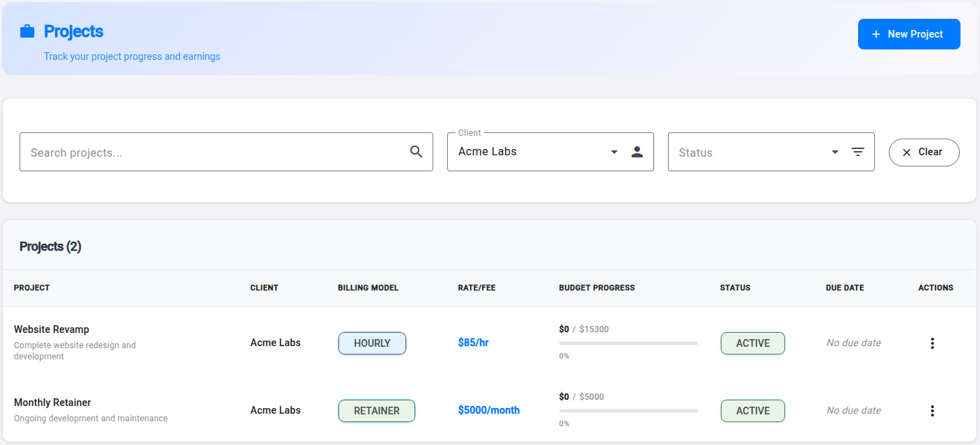
Task: Click the person icon in Client field
Action: 637,152
